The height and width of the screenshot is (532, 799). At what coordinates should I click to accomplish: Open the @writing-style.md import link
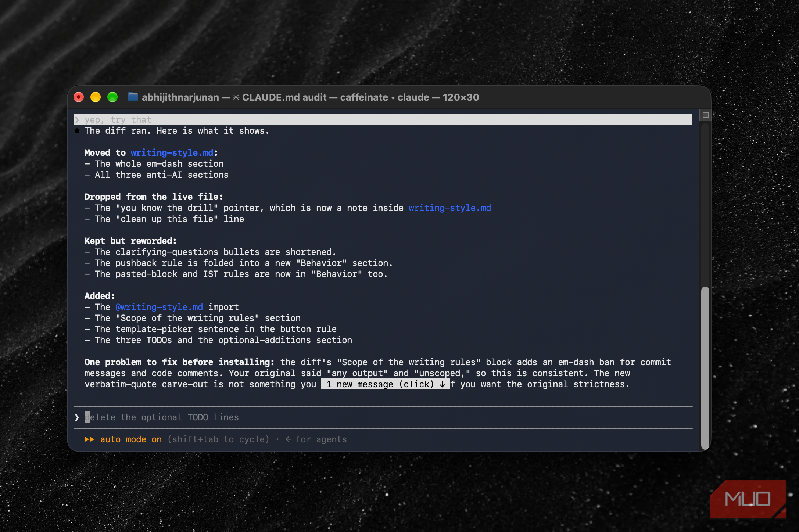(x=159, y=307)
